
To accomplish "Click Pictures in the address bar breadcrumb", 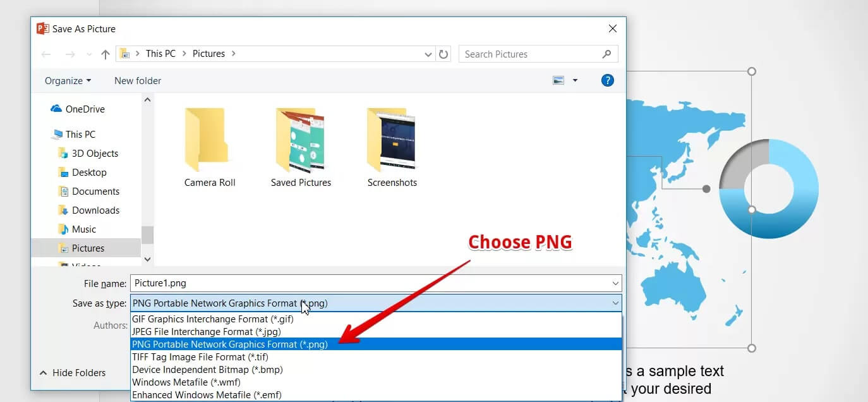I will tap(208, 53).
